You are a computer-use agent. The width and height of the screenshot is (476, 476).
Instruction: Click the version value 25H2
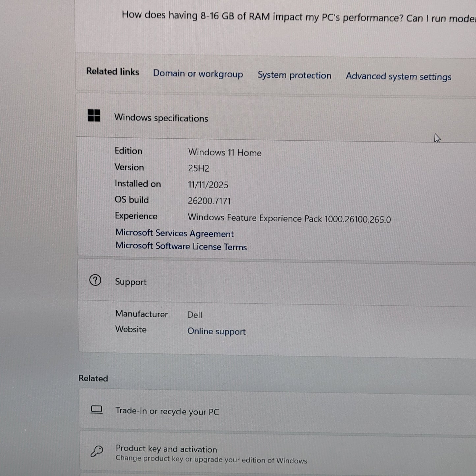pyautogui.click(x=199, y=168)
